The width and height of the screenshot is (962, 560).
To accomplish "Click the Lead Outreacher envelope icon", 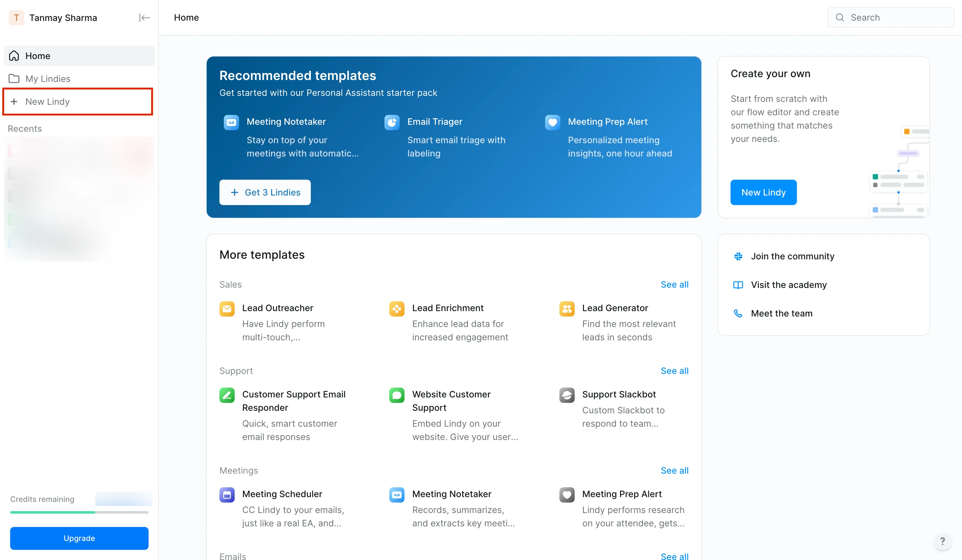I will 227,309.
